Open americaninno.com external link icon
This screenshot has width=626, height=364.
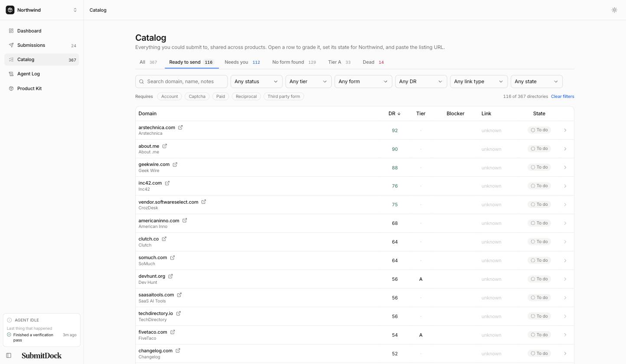[x=184, y=221]
